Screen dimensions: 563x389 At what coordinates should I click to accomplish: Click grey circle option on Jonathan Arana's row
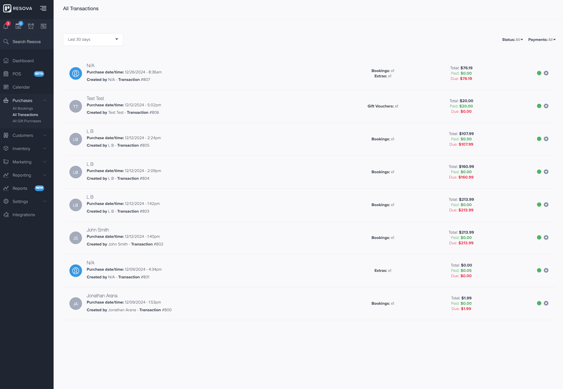coord(546,304)
